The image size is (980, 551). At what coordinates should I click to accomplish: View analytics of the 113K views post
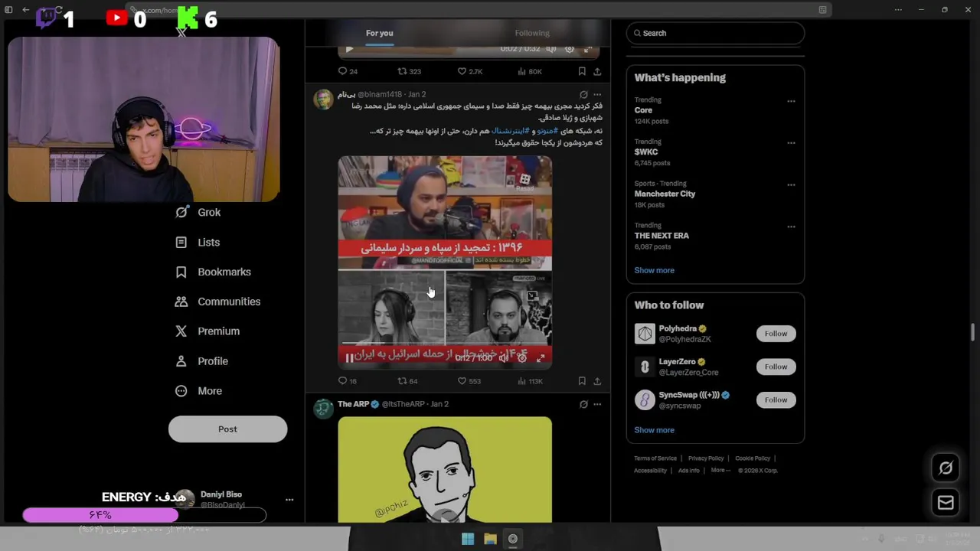[530, 381]
